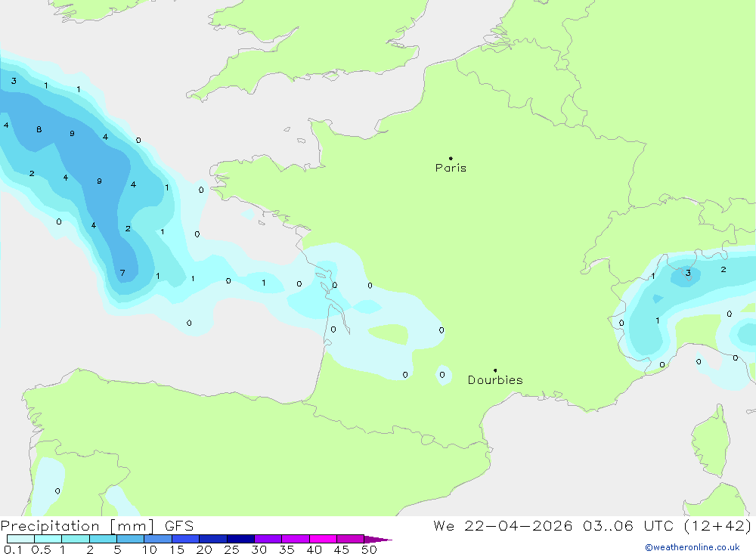Pick the 2–5 mm legend swatch
Image resolution: width=756 pixels, height=554 pixels.
click(x=103, y=539)
